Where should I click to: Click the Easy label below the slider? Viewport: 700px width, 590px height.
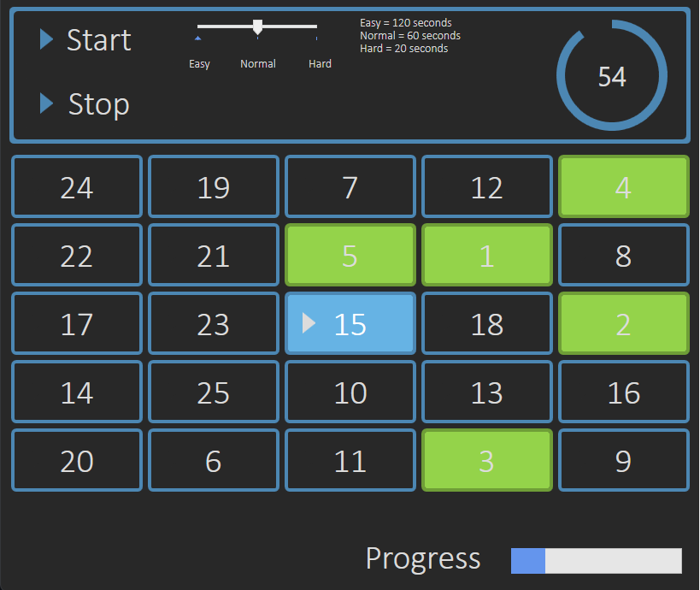[x=199, y=63]
